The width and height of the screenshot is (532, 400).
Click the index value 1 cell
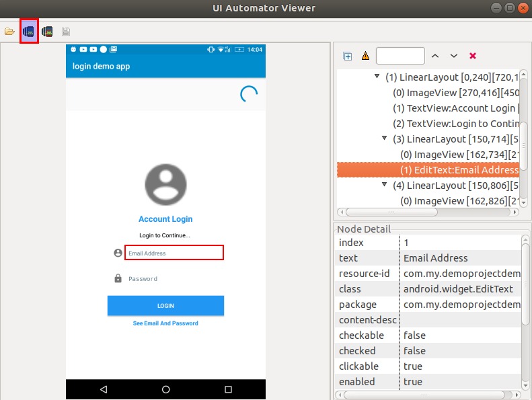461,243
